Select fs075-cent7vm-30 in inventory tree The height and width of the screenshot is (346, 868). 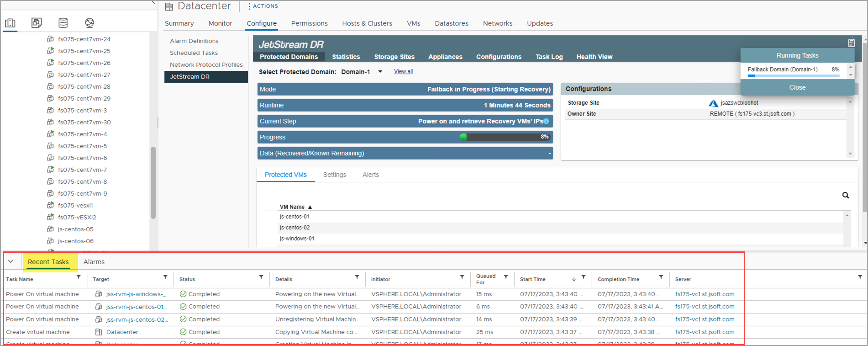[x=84, y=122]
